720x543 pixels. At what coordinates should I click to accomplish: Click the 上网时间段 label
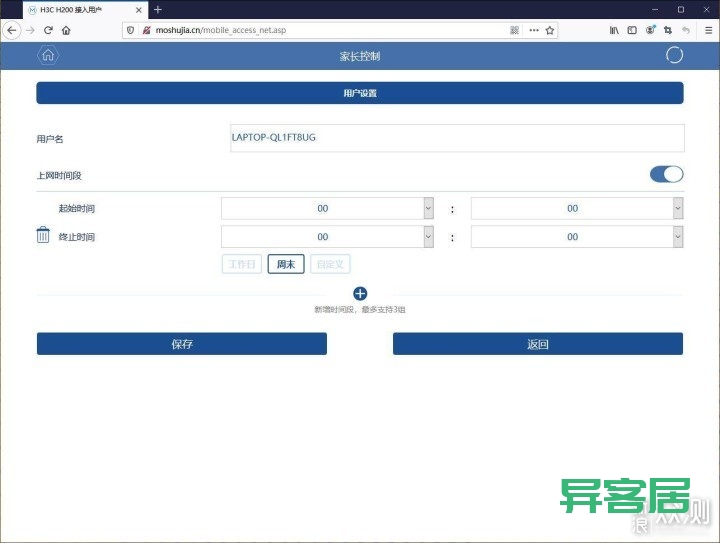59,175
